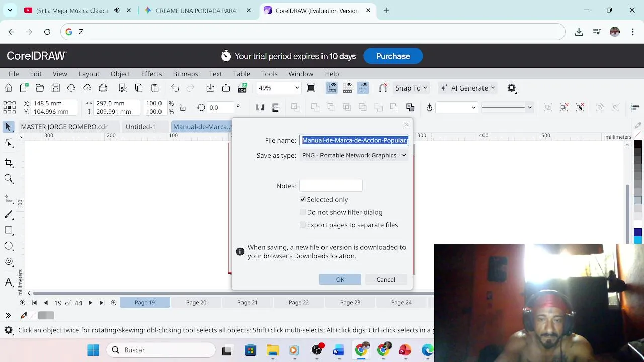
Task: Click the eyedropper icon near color palette
Action: (x=24, y=315)
